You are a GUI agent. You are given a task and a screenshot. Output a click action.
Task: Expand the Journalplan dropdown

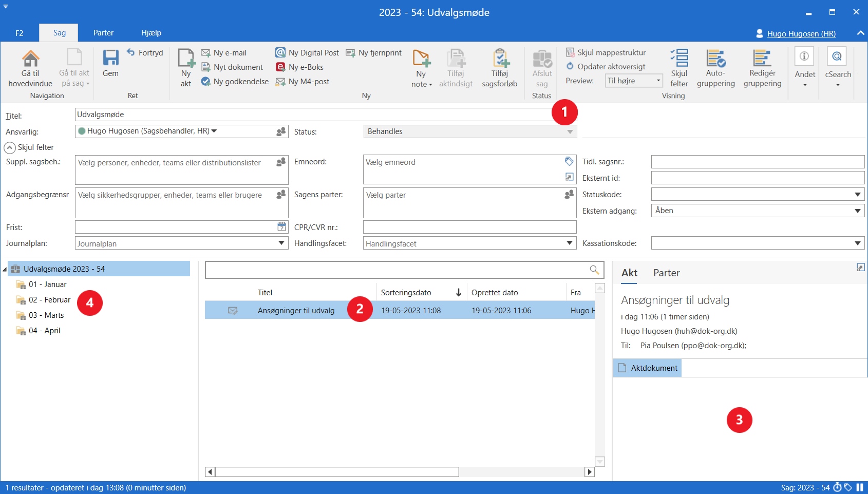pos(281,243)
